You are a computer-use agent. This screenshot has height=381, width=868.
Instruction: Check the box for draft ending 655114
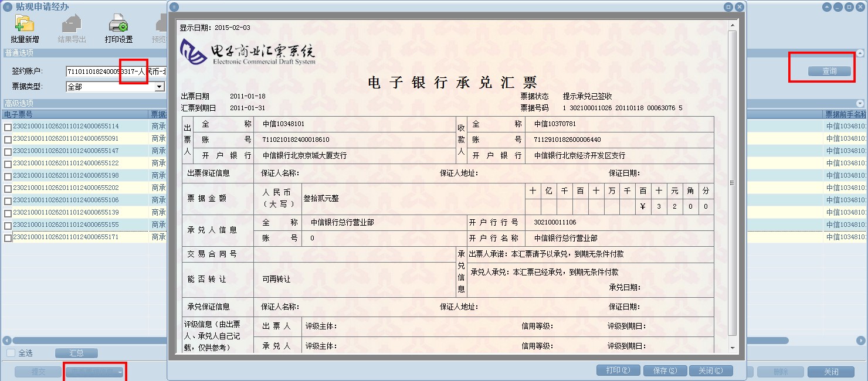point(8,127)
